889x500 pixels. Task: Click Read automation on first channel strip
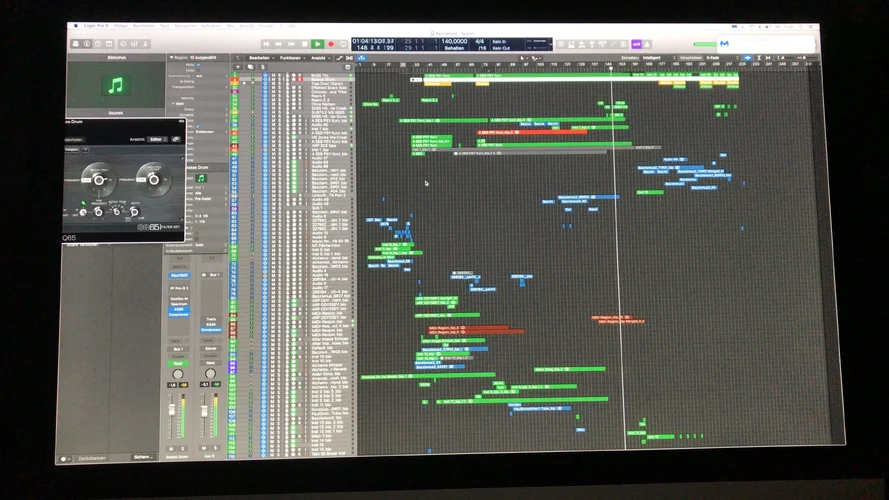[178, 363]
